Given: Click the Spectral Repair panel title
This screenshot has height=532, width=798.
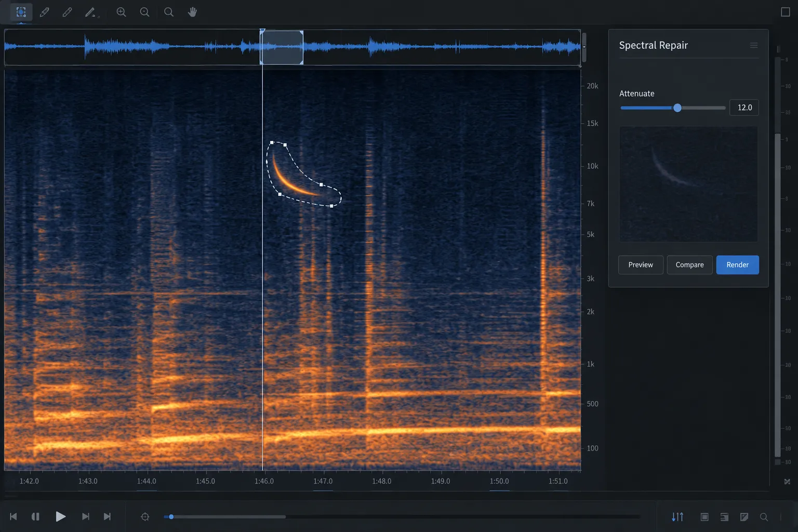Looking at the screenshot, I should click(x=653, y=45).
